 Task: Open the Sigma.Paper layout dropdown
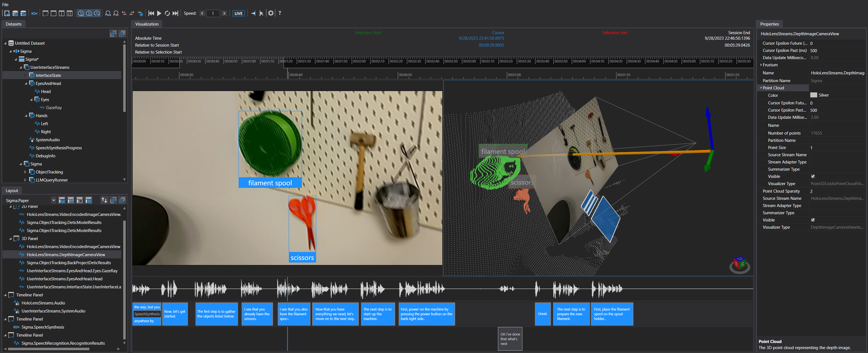53,200
